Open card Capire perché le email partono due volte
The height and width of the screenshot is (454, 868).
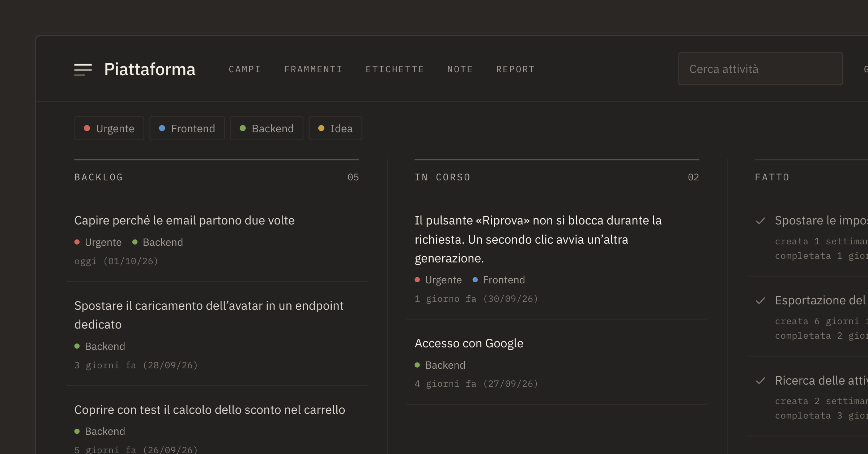(217, 240)
